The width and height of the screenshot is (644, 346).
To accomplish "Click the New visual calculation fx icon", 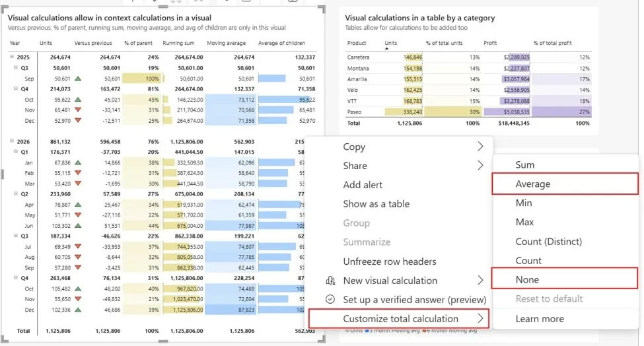I will [x=330, y=281].
